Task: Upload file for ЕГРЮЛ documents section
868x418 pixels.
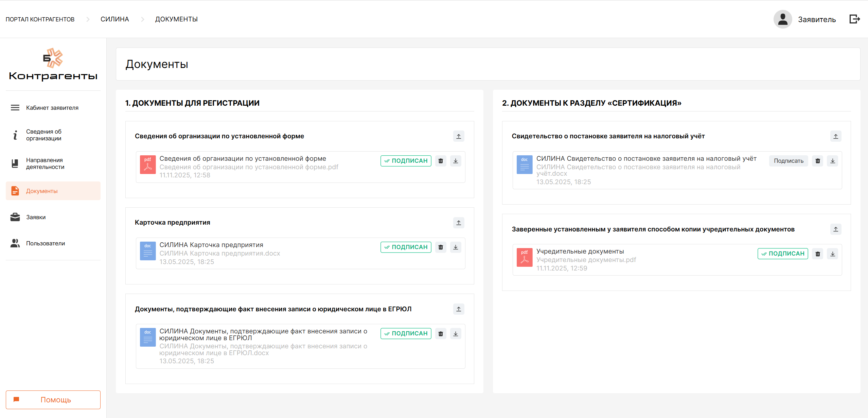Action: [x=459, y=309]
